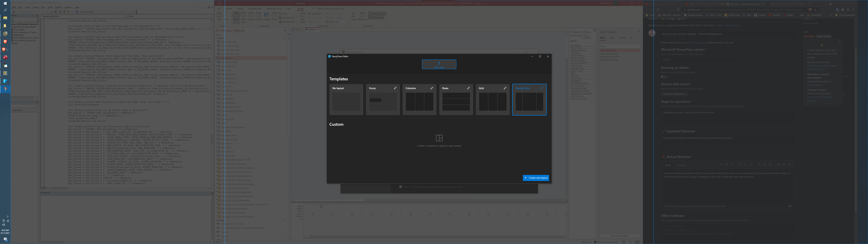The image size is (868, 244).
Task: Select the Union query button
Action: (x=283, y=14)
